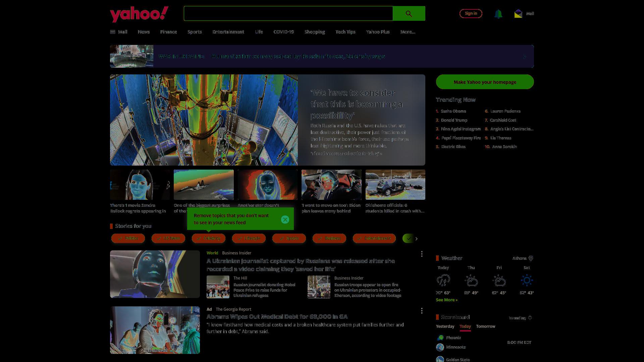644x362 pixels.
Task: Open Russian troops open fire Kherson story
Action: tap(368, 290)
